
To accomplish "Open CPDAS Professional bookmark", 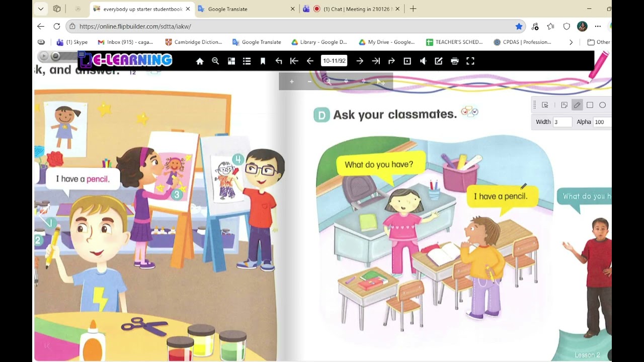I will click(x=522, y=42).
